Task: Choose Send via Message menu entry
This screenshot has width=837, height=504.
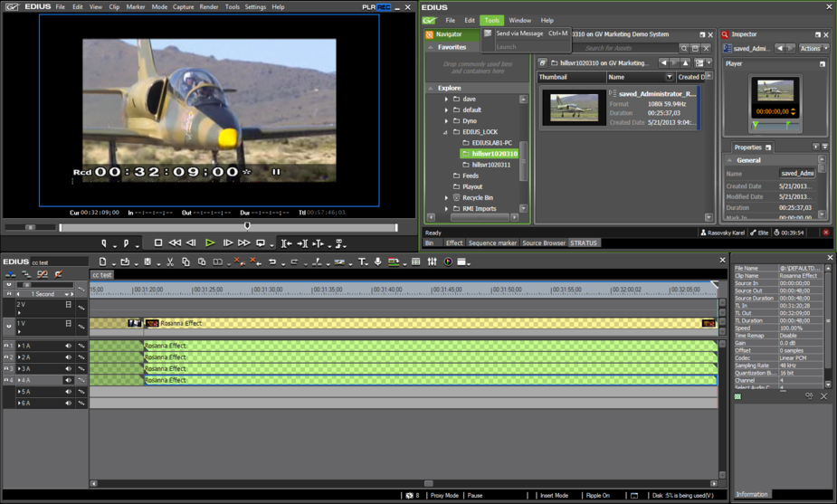Action: (x=526, y=33)
